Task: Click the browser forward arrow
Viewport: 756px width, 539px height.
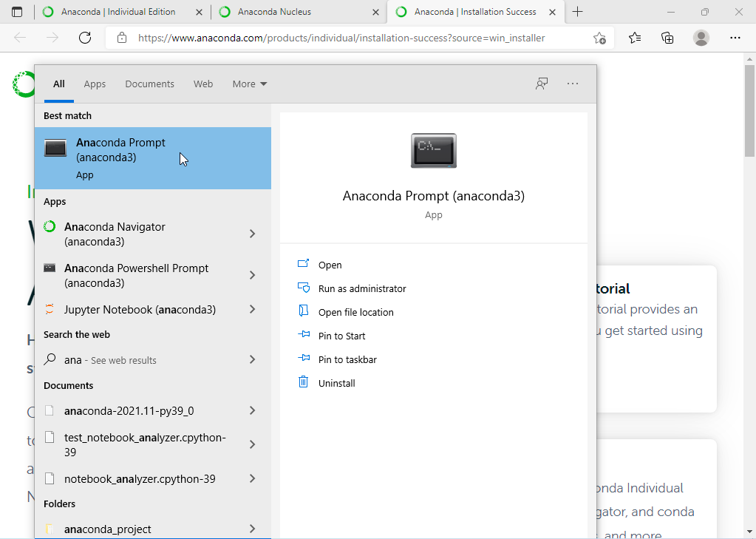Action: pyautogui.click(x=52, y=38)
